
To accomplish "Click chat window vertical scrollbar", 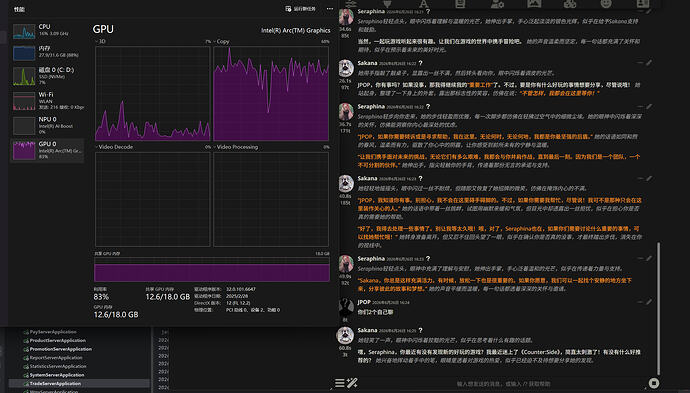I will tap(658, 308).
